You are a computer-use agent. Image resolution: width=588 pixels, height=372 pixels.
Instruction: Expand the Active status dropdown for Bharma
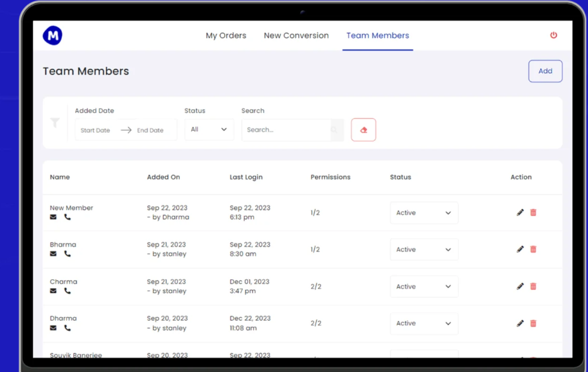[424, 249]
